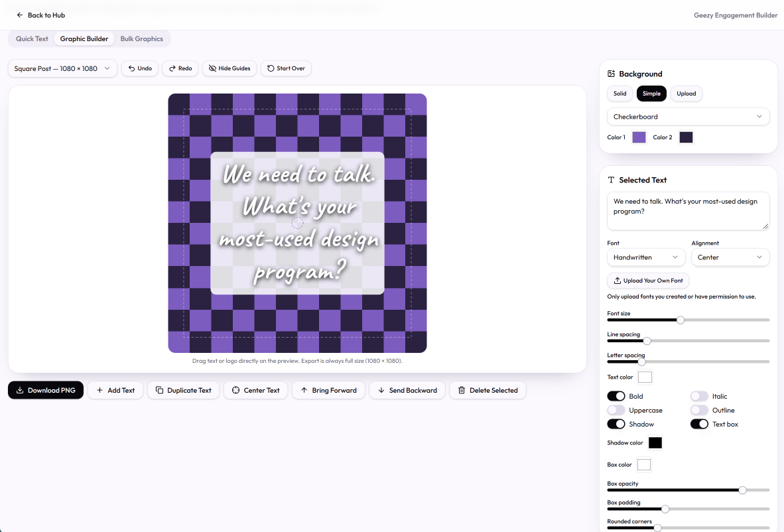Click the Start Over reset icon

pyautogui.click(x=271, y=68)
